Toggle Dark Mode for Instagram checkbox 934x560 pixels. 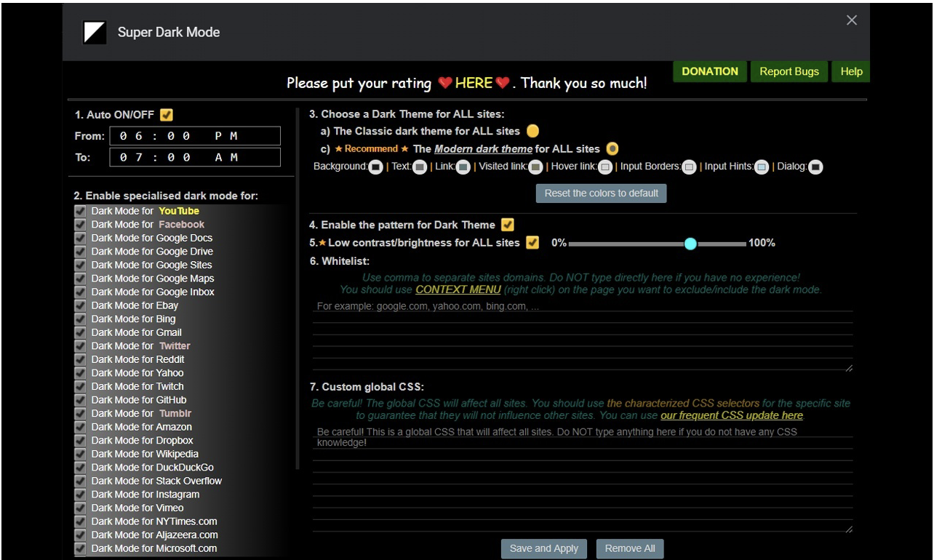[x=81, y=495]
